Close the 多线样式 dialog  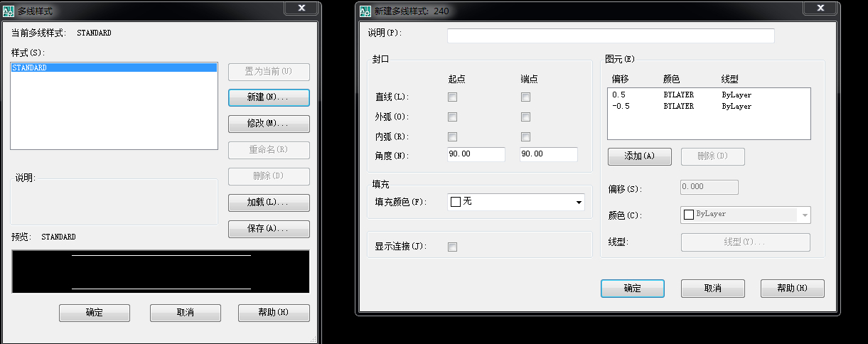[301, 8]
